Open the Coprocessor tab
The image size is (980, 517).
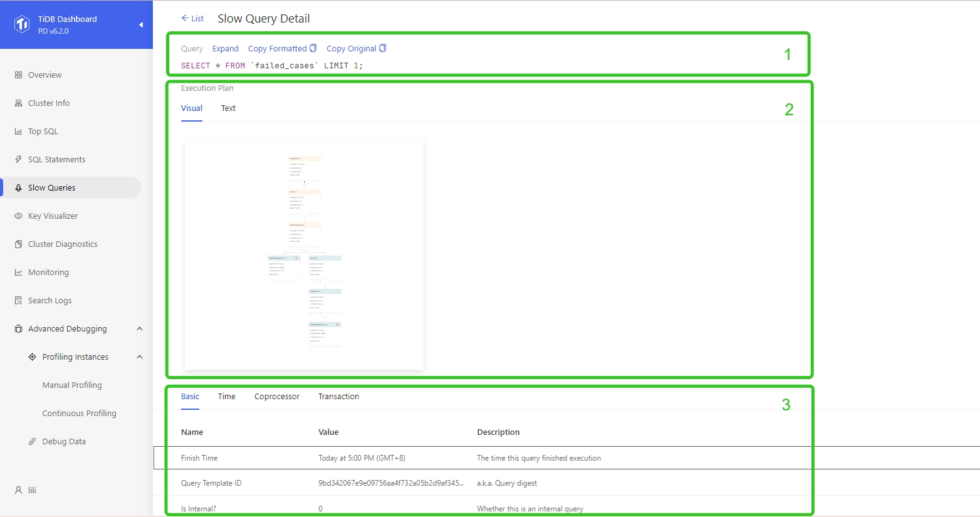pos(276,397)
